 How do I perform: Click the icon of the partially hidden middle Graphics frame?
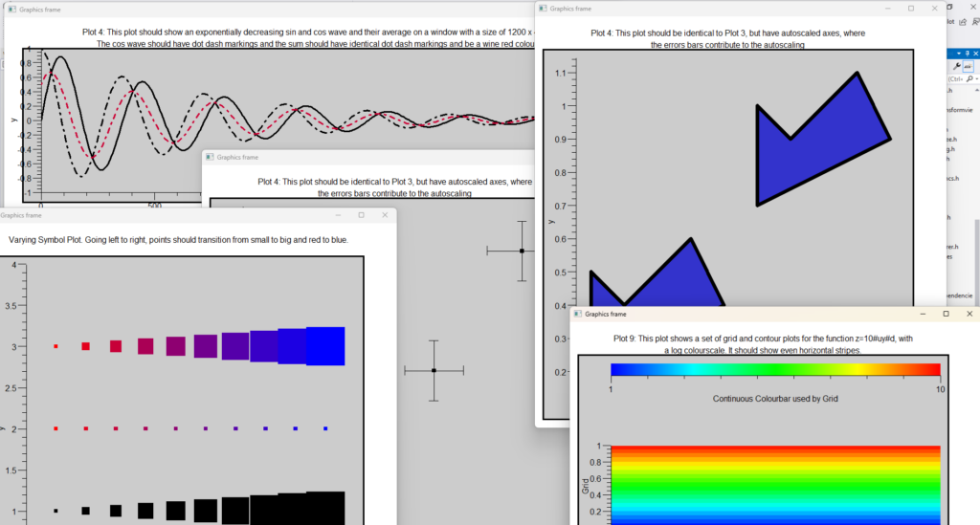click(x=210, y=157)
